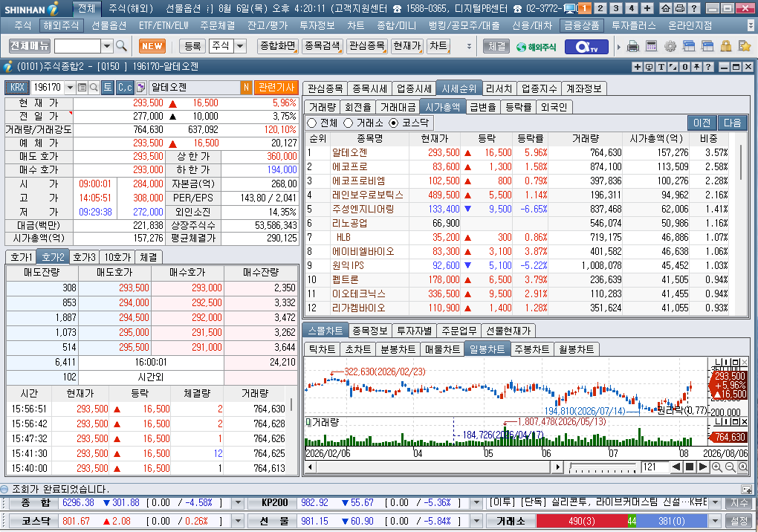Click the first cascaded-windows icon left of the padlock
The width and height of the screenshot is (758, 532).
(688, 46)
